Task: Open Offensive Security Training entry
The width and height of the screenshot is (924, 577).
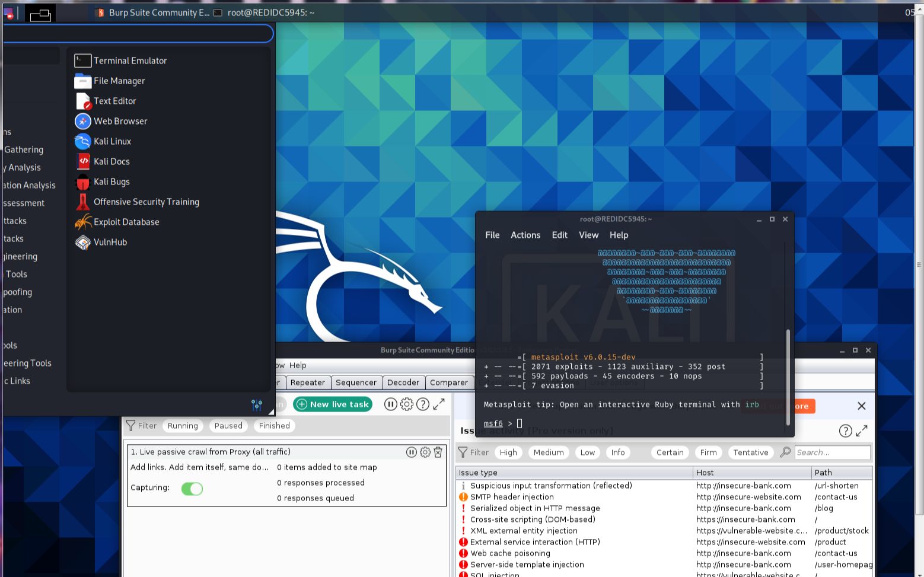Action: click(137, 202)
